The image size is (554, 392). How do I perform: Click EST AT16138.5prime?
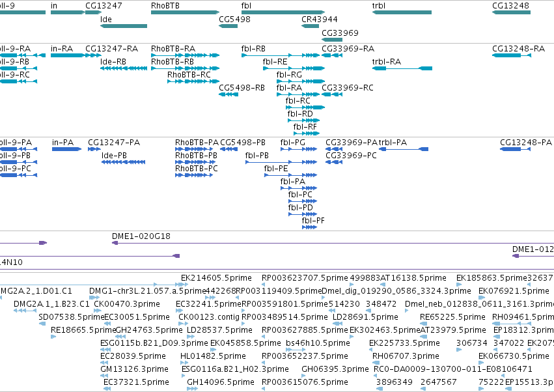tap(413, 278)
